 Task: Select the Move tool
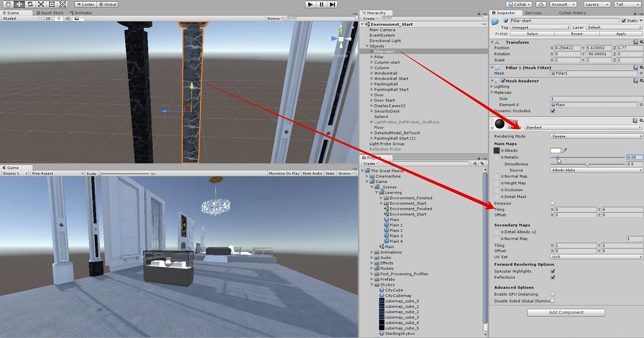pos(19,4)
